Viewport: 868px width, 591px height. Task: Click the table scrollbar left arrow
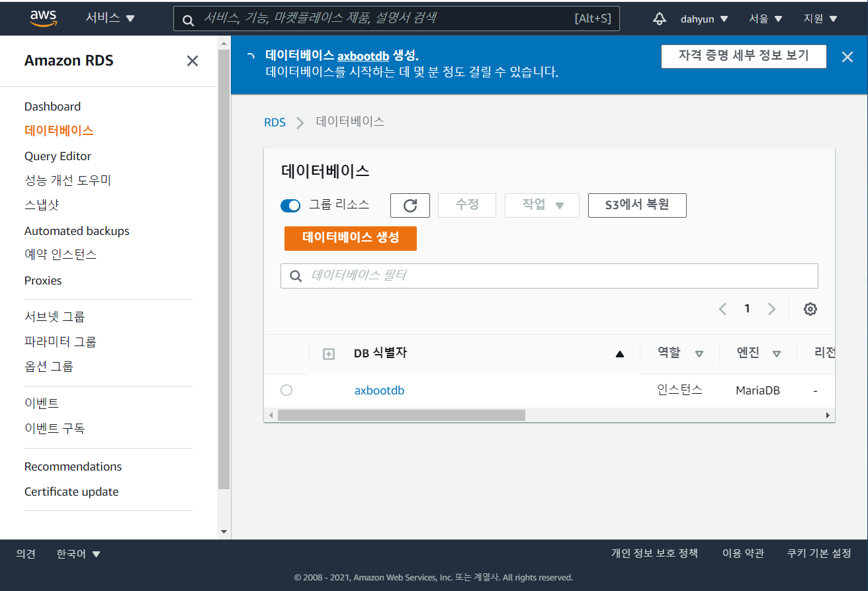[x=270, y=415]
